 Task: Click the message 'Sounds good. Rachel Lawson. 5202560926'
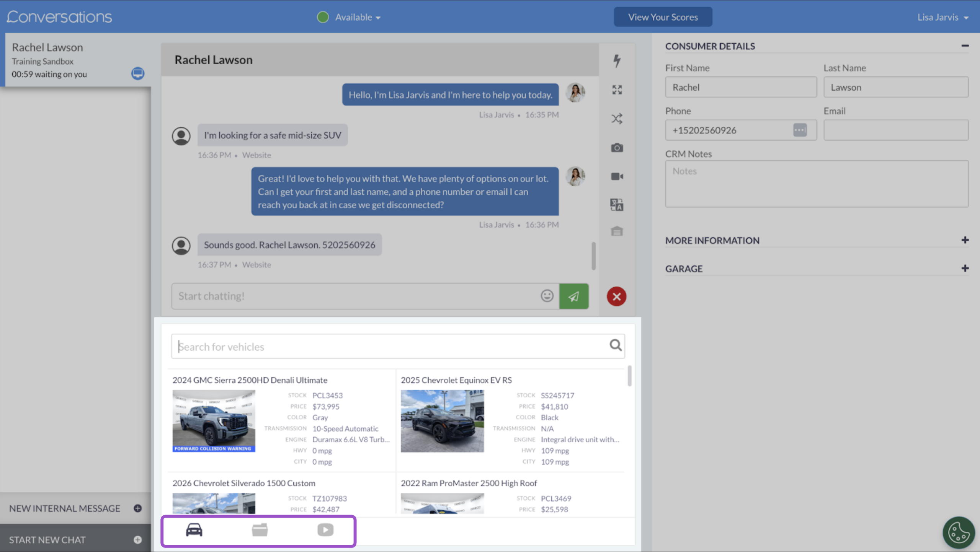(x=289, y=245)
